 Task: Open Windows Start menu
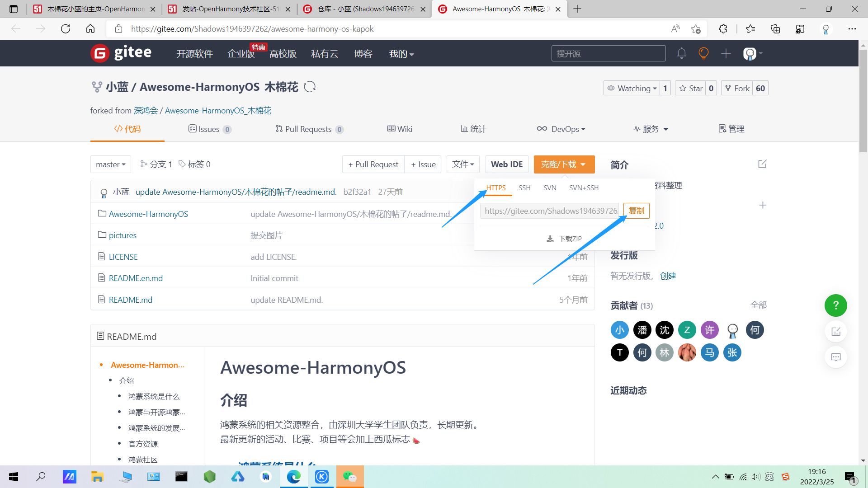pyautogui.click(x=14, y=477)
